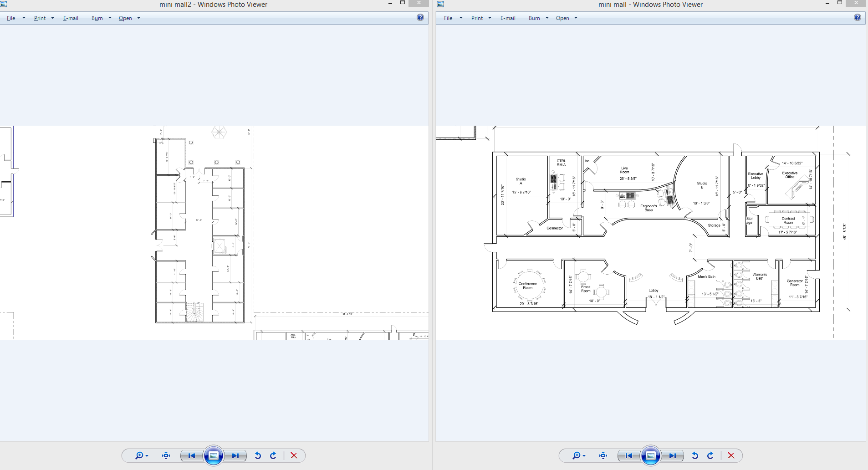Click Burn in the mini mall2 toolbar
Viewport: 868px width, 470px height.
coord(97,18)
